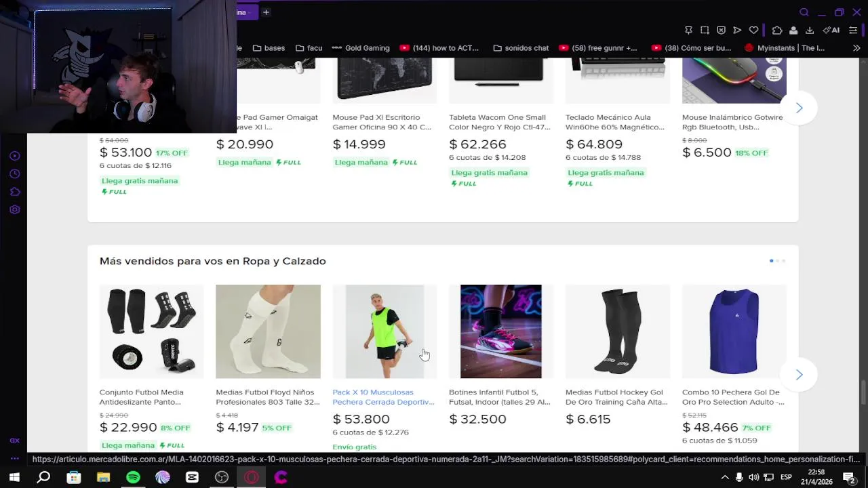Open the Windows Start menu
Screen dimensions: 868x488
coord(14,477)
